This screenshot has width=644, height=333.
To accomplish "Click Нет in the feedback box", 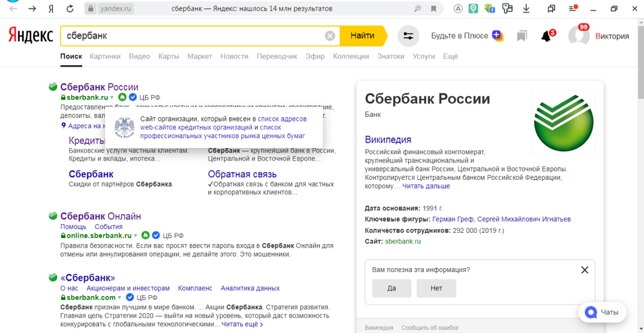I will (436, 289).
